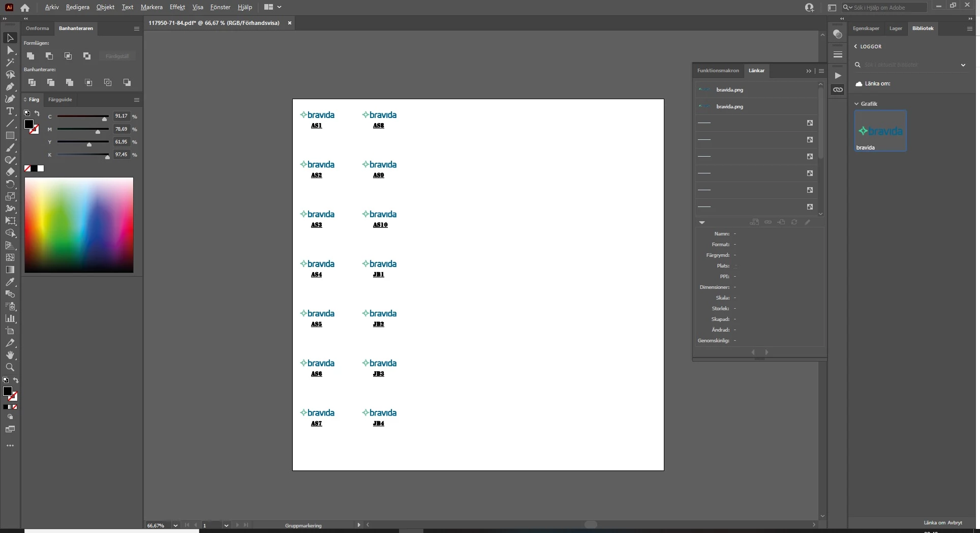Screen dimensions: 980x533
Task: Select the Gradient tool
Action: (x=10, y=270)
